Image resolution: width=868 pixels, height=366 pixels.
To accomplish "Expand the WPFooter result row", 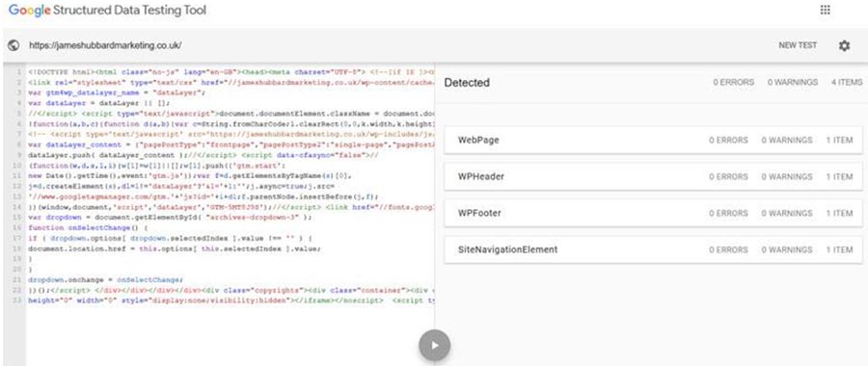I will [x=653, y=214].
